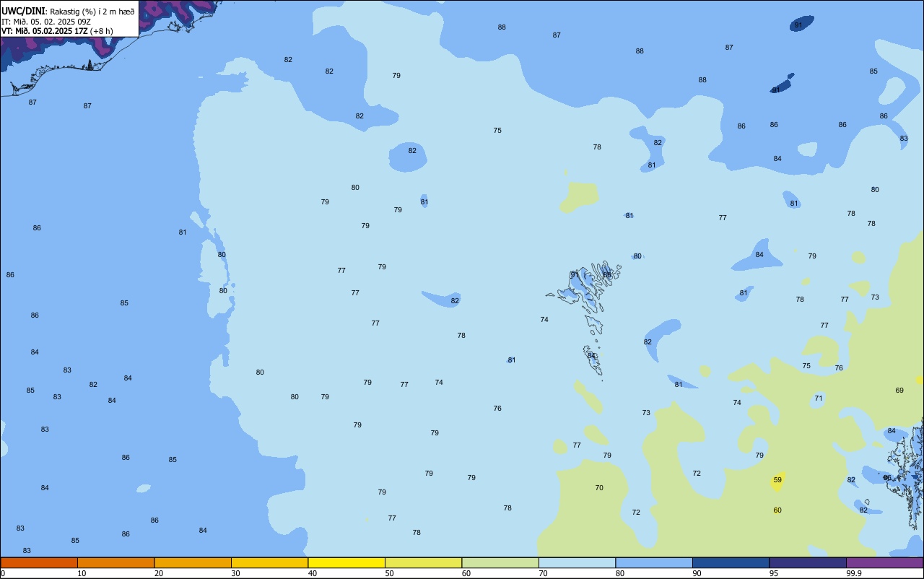Select the bright yellow 40–50 legend segment
This screenshot has width=924, height=579.
tap(346, 562)
